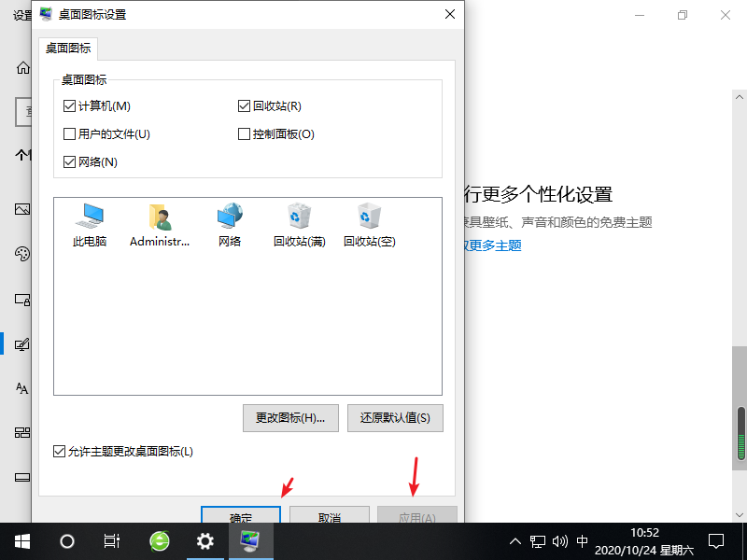Enable the 控制面板(O) checkbox
747x560 pixels.
(x=245, y=134)
